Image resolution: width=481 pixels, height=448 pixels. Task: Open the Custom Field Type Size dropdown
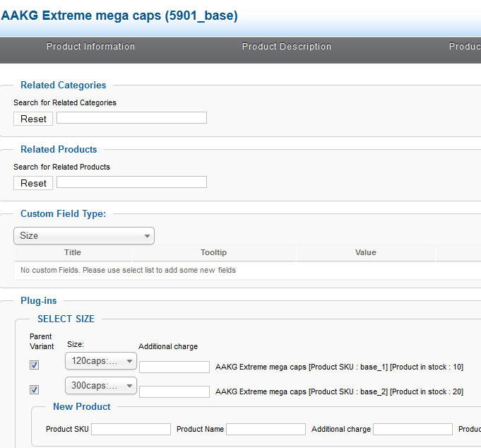click(84, 236)
